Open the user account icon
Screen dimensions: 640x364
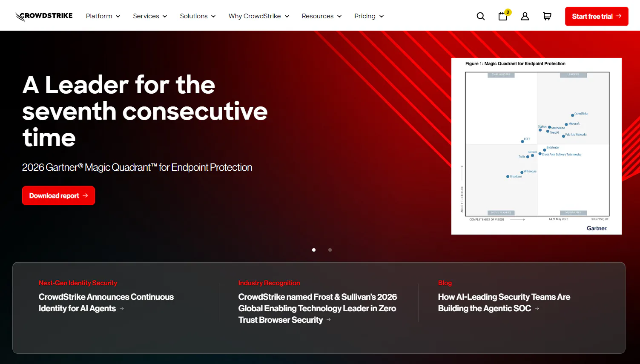[x=525, y=16]
